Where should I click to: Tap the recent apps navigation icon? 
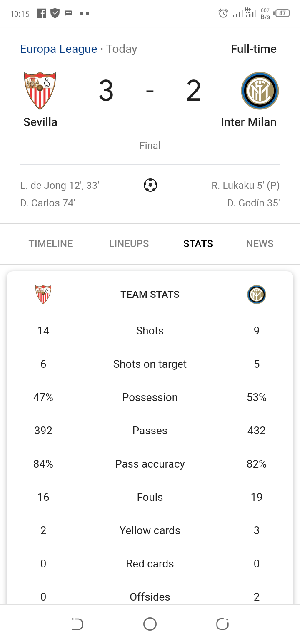(x=222, y=624)
